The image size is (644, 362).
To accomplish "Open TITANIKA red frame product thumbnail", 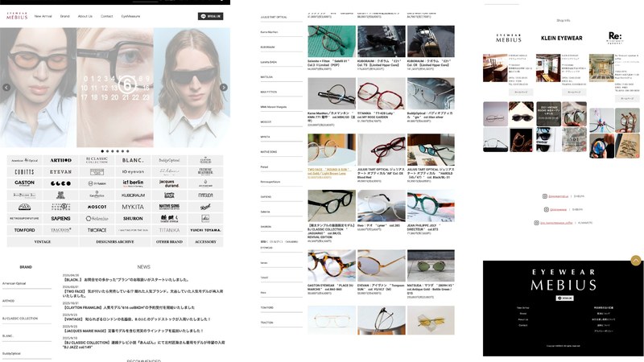I will click(x=381, y=93).
